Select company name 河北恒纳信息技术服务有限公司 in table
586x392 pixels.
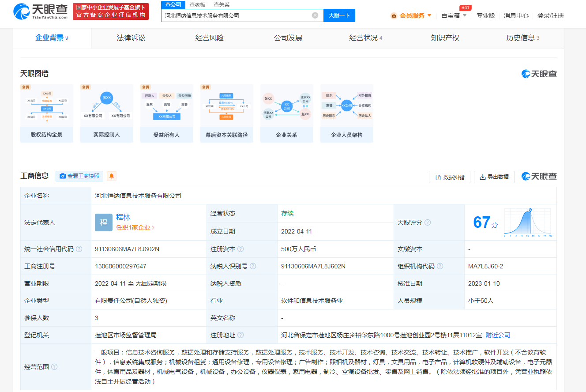pos(138,196)
